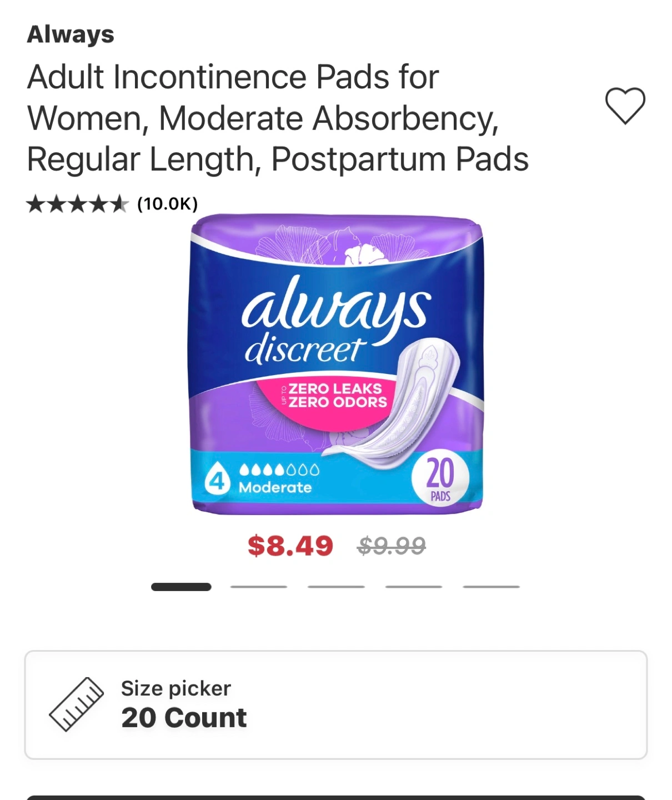The image size is (672, 800).
Task: Select the first image carousel indicator
Action: coord(181,587)
